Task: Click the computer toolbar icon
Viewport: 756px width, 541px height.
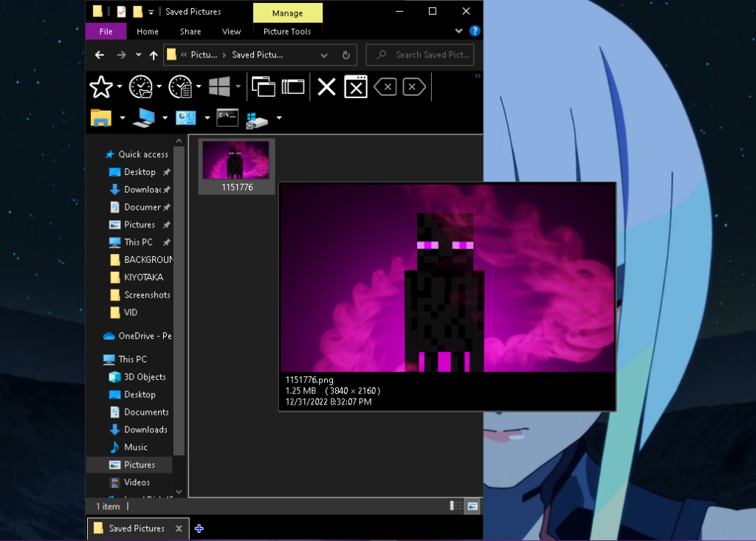Action: click(x=144, y=117)
